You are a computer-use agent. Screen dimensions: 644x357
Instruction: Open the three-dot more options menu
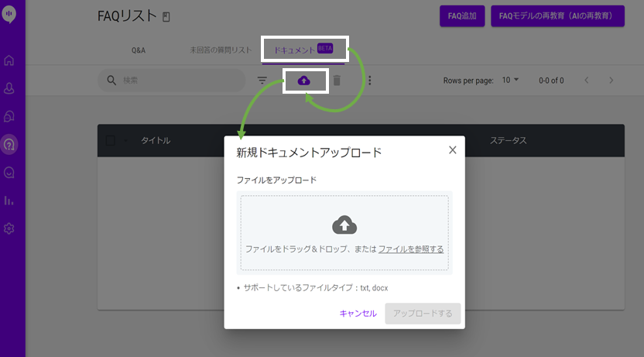click(x=370, y=81)
